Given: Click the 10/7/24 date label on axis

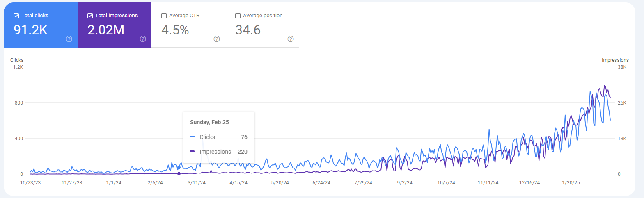Looking at the screenshot, I should [446, 183].
